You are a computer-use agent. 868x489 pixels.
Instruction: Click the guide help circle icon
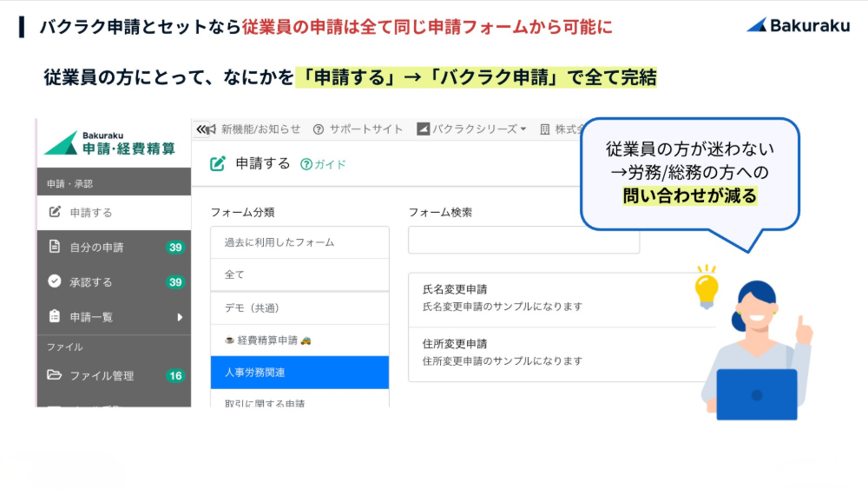(x=306, y=164)
